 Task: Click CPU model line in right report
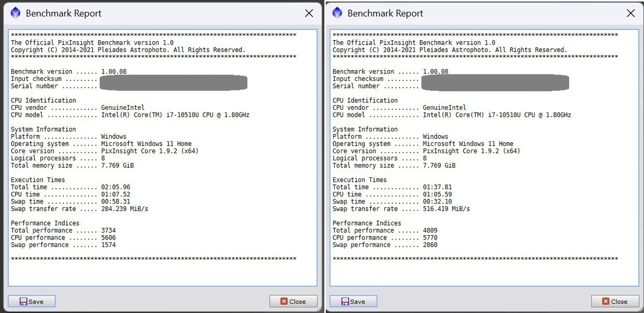[x=452, y=115]
